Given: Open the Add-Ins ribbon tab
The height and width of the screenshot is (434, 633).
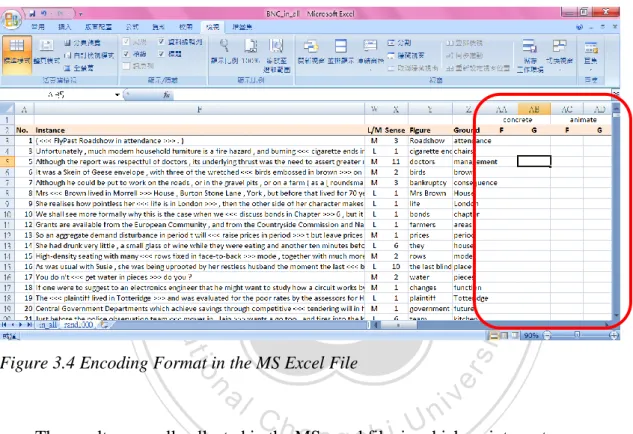Looking at the screenshot, I should point(242,27).
